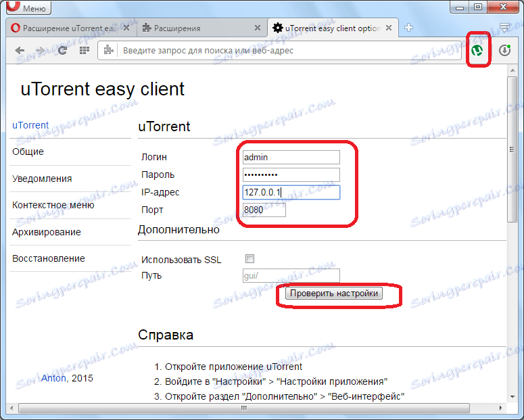Close the 'Расширения' tab
Viewport: 524px width, 420px height.
[258, 28]
